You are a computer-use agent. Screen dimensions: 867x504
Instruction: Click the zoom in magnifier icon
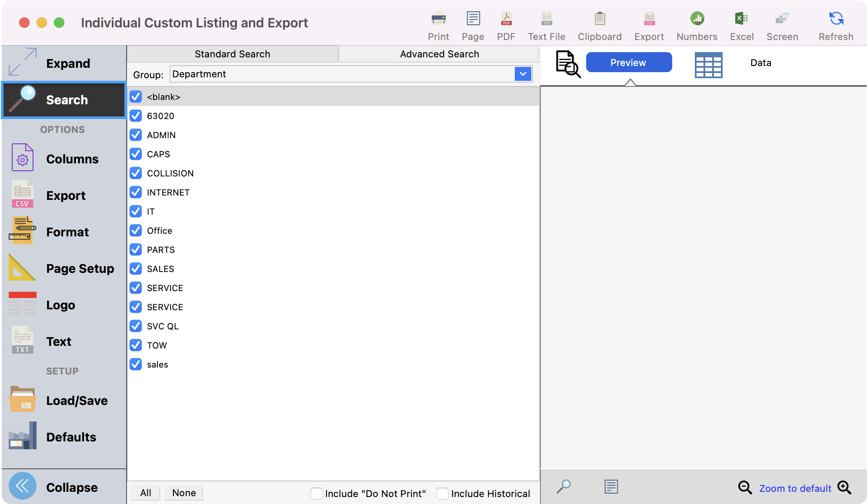844,487
